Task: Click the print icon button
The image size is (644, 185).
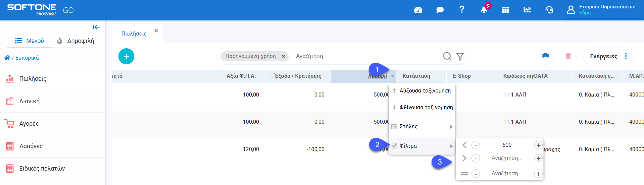Action: click(x=545, y=56)
